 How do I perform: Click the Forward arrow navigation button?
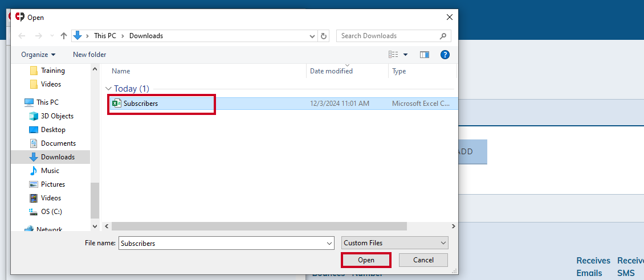point(39,36)
